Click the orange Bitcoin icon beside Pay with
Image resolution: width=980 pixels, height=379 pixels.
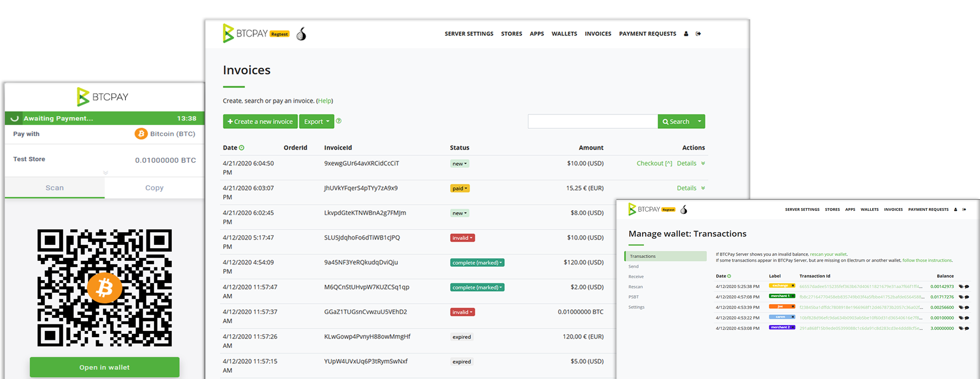pyautogui.click(x=141, y=134)
